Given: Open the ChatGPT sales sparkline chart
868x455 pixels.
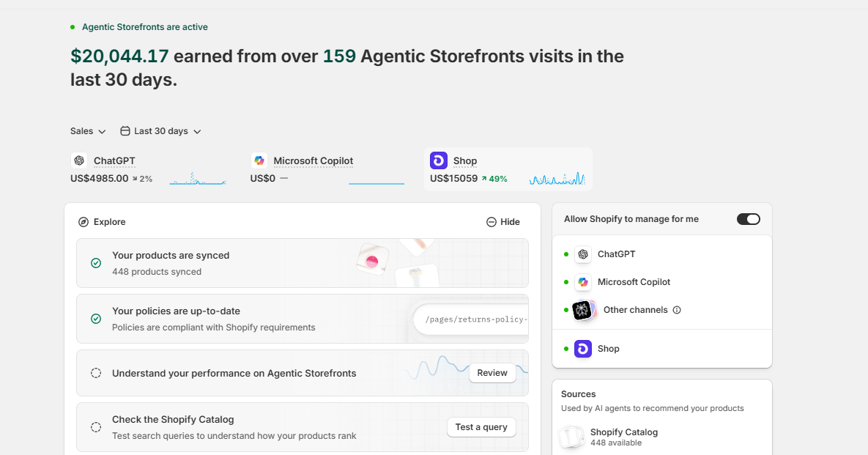Looking at the screenshot, I should pyautogui.click(x=198, y=178).
